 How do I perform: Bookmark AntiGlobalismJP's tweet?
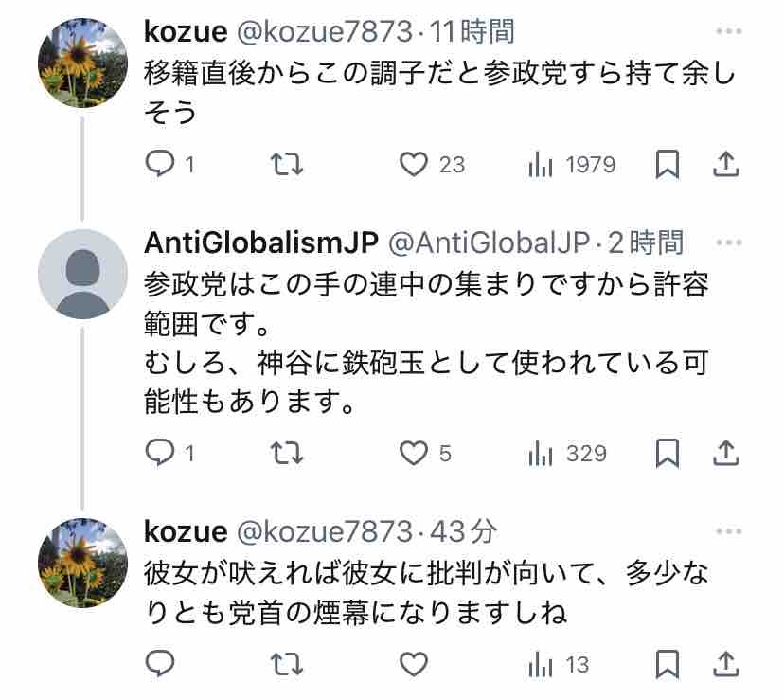click(x=668, y=454)
